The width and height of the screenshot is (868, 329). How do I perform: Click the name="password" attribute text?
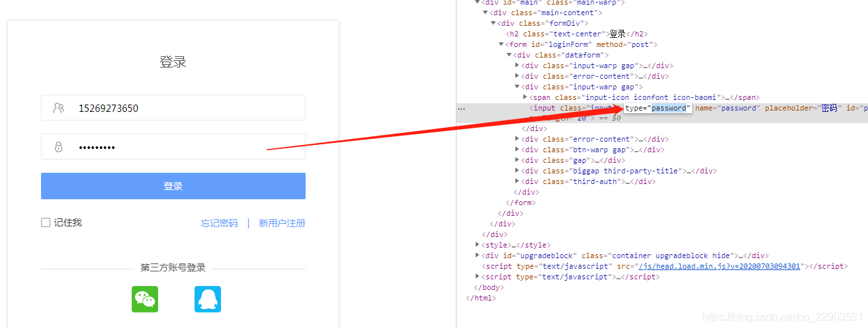pyautogui.click(x=728, y=108)
